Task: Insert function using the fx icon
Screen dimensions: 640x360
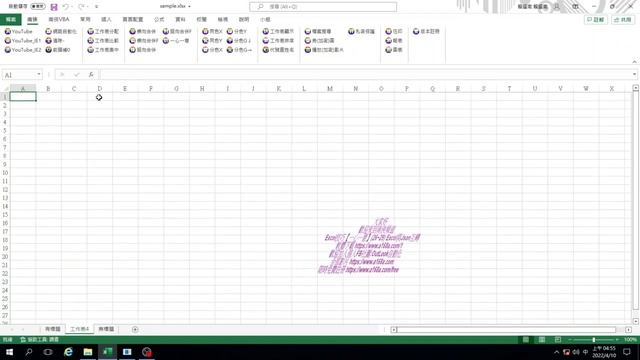Action: pyautogui.click(x=91, y=75)
